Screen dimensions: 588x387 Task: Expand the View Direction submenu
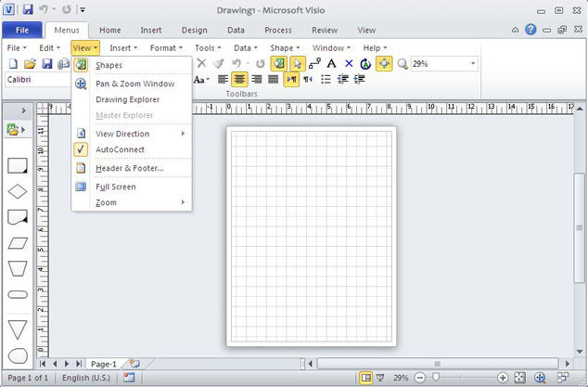coord(132,134)
